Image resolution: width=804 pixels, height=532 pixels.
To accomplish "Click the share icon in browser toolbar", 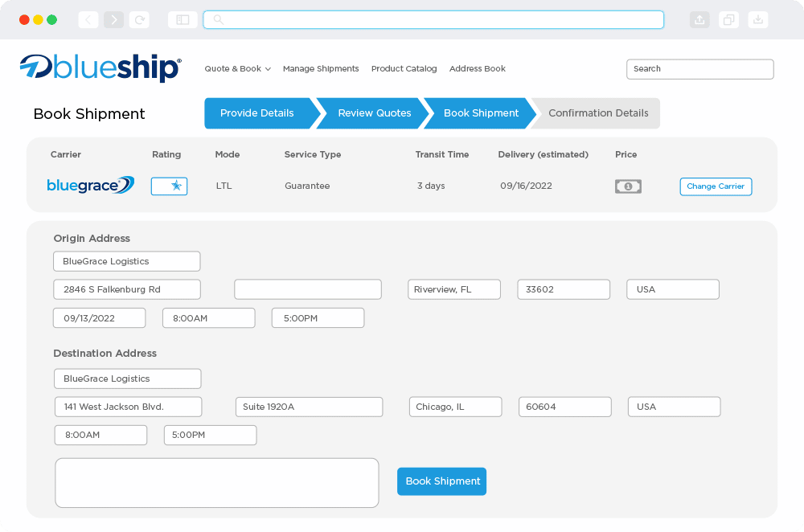I will coord(699,20).
